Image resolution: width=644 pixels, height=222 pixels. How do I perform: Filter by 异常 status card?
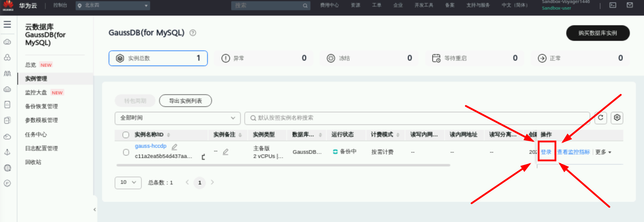[264, 58]
